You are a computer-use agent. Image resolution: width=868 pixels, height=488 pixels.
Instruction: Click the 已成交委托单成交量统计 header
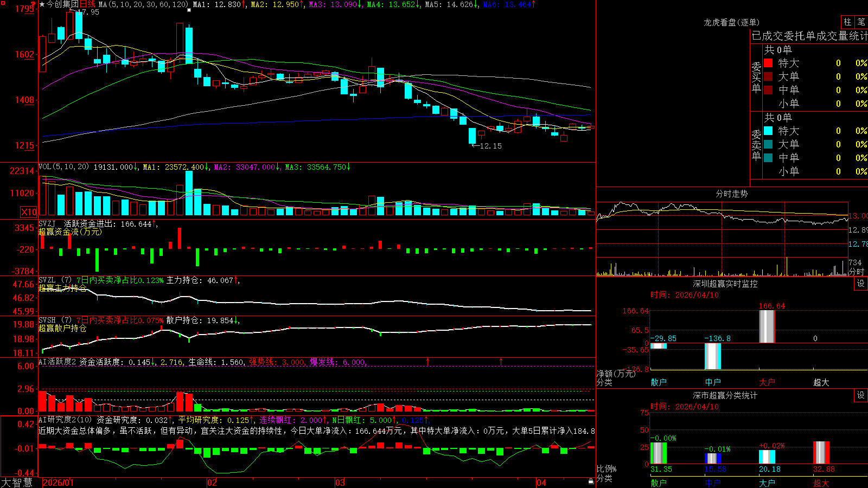tap(809, 36)
